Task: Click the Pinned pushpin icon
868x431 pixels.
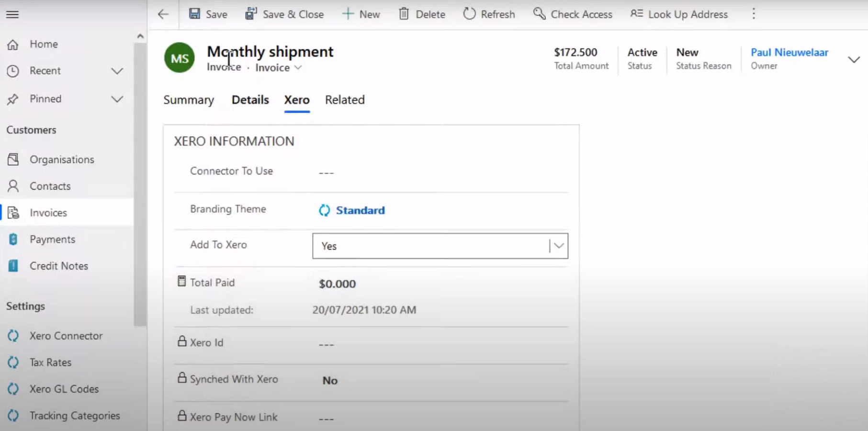Action: 13,99
